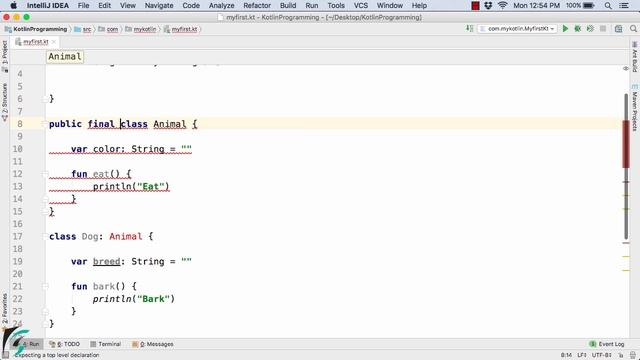The image size is (640, 360).
Task: Open Project Structure icon in the toolbar
Action: pos(618,29)
